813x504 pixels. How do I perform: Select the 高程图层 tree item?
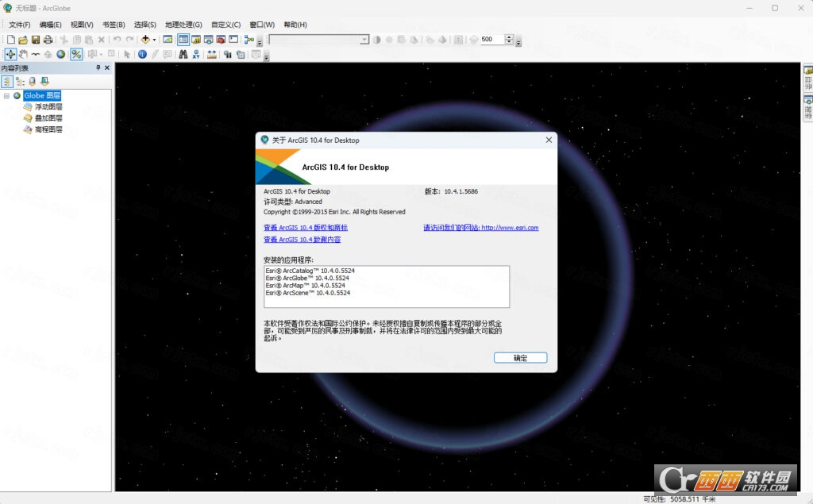tap(48, 129)
